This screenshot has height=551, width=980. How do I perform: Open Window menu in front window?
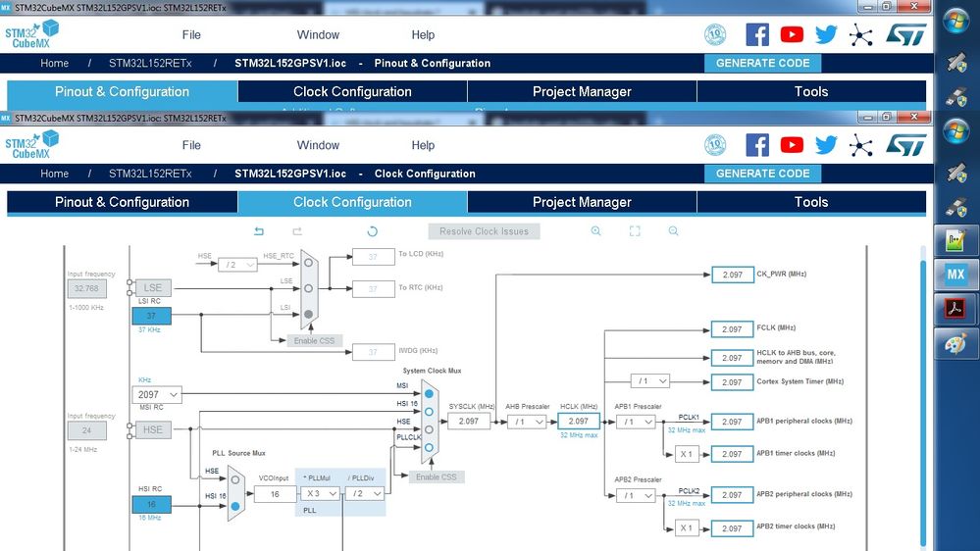point(318,145)
